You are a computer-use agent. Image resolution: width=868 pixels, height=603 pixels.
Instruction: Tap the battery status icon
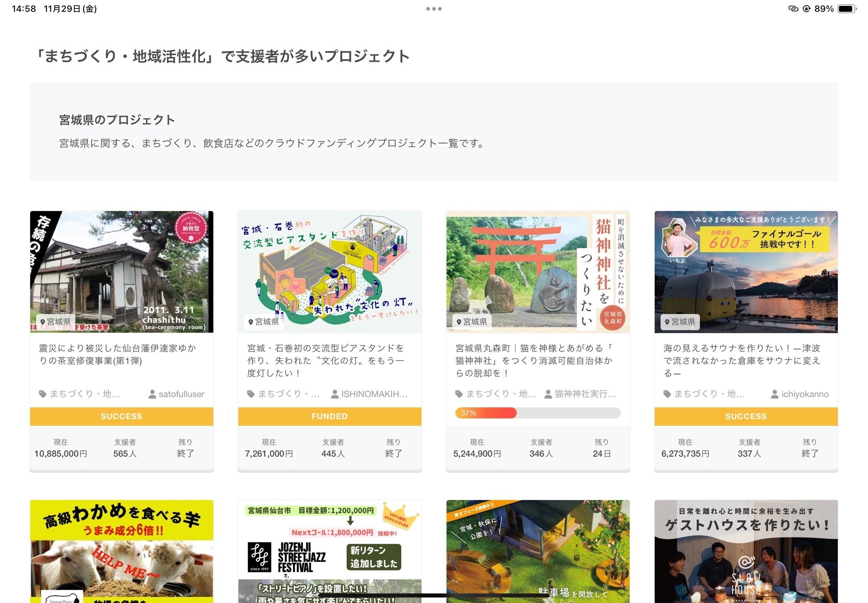click(846, 9)
